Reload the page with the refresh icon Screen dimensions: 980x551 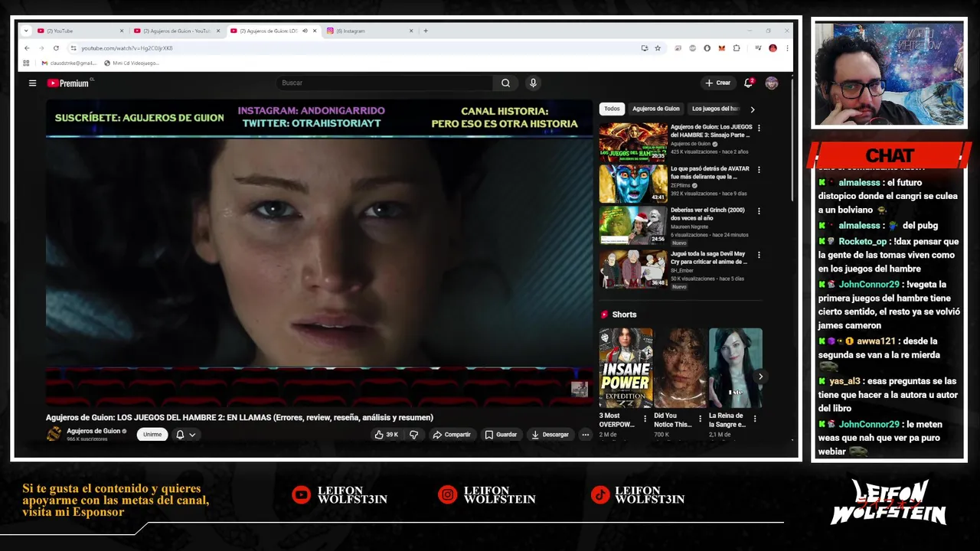click(56, 48)
